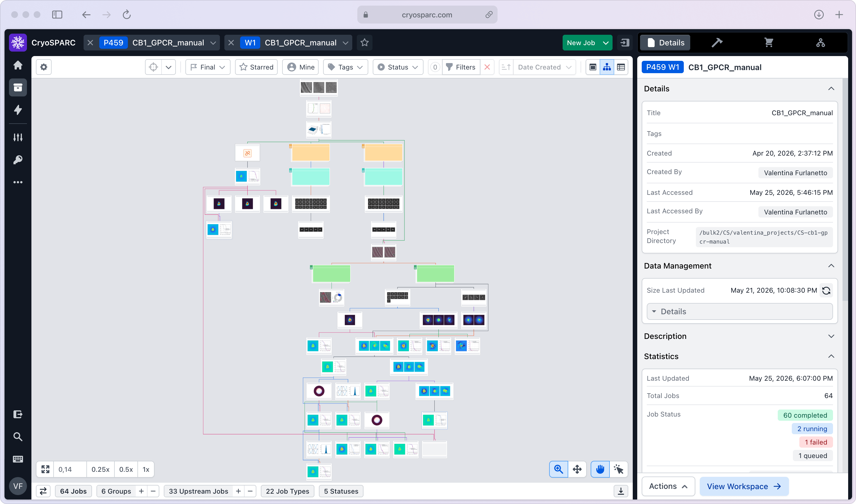856x504 pixels.
Task: Set zoom to 1x
Action: (x=146, y=469)
